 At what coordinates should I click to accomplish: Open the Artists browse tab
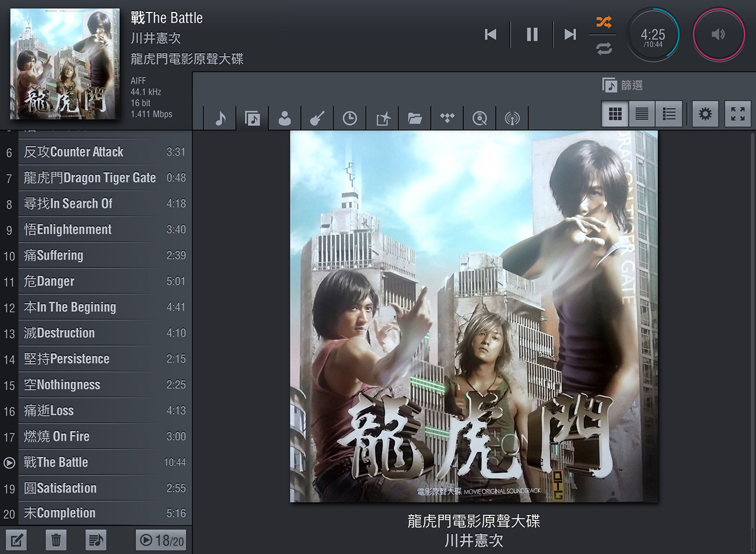[285, 117]
